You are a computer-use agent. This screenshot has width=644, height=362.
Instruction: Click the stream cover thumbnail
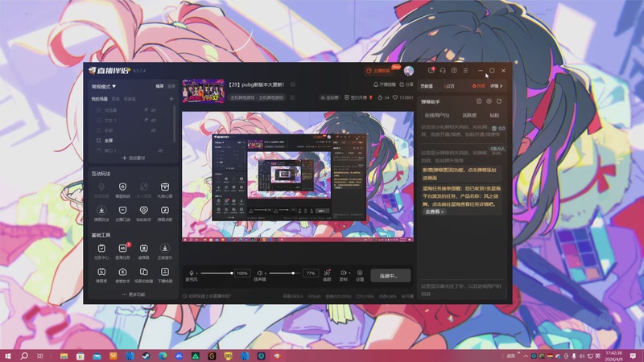point(204,91)
